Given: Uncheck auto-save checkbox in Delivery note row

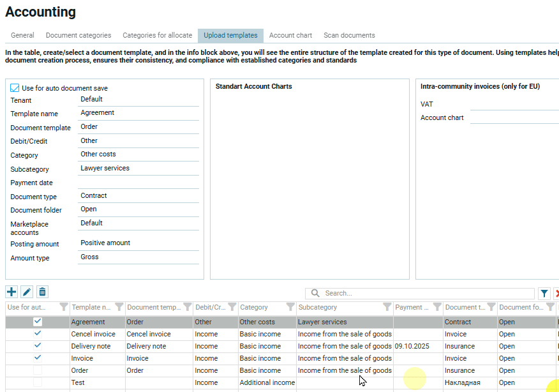Looking at the screenshot, I should 38,346.
